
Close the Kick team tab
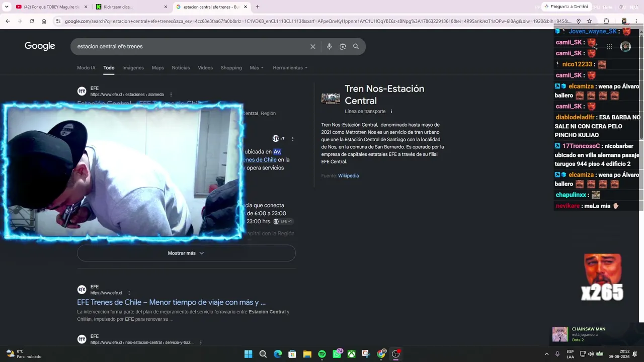click(x=166, y=7)
